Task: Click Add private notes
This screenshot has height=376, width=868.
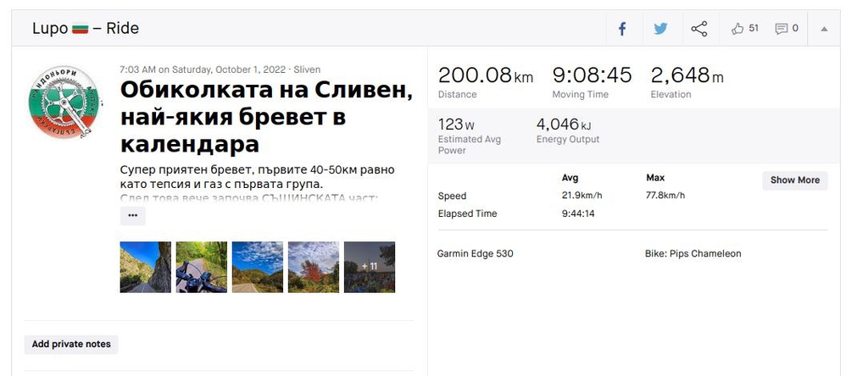Action: point(71,345)
